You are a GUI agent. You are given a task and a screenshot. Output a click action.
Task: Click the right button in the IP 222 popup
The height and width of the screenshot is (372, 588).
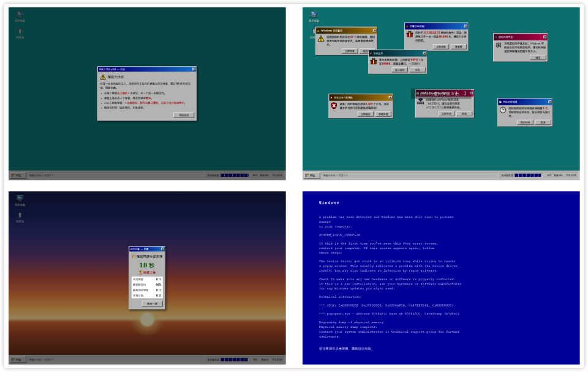458,47
